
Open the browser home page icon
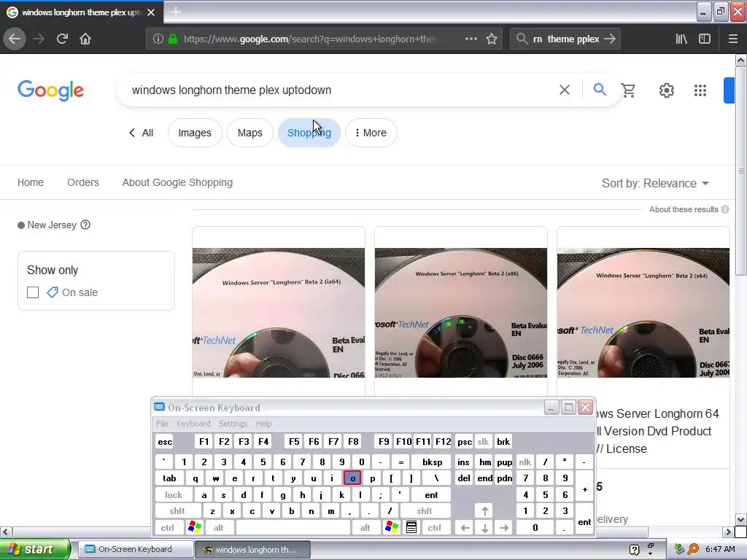(85, 39)
